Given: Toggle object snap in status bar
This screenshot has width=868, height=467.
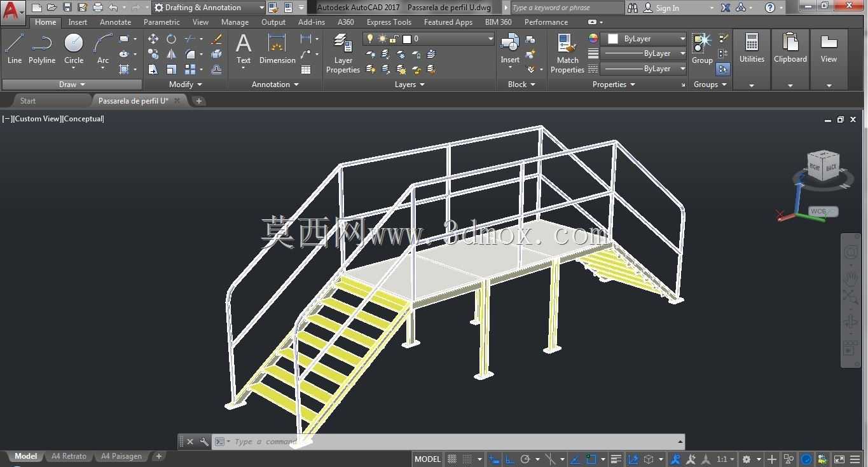Looking at the screenshot, I should 592,459.
